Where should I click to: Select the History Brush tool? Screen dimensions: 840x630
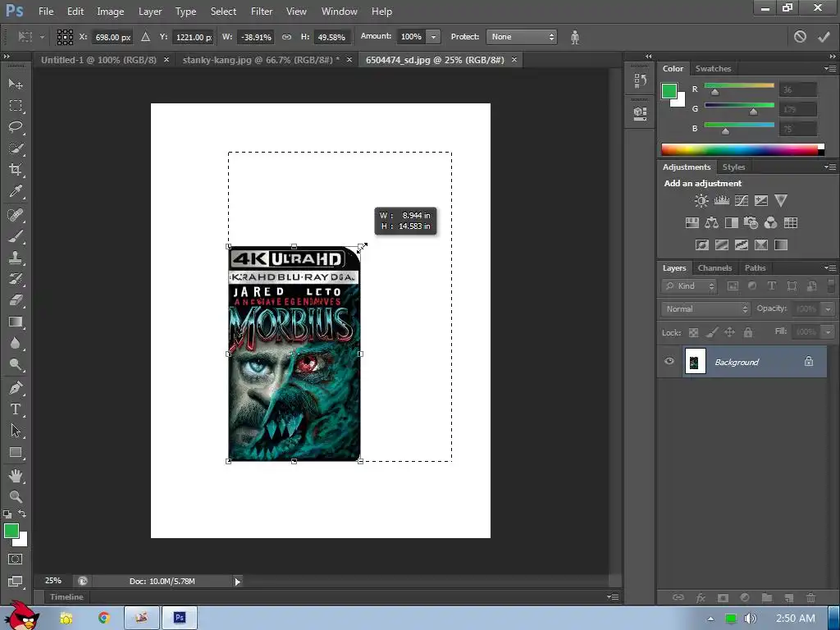(x=15, y=279)
